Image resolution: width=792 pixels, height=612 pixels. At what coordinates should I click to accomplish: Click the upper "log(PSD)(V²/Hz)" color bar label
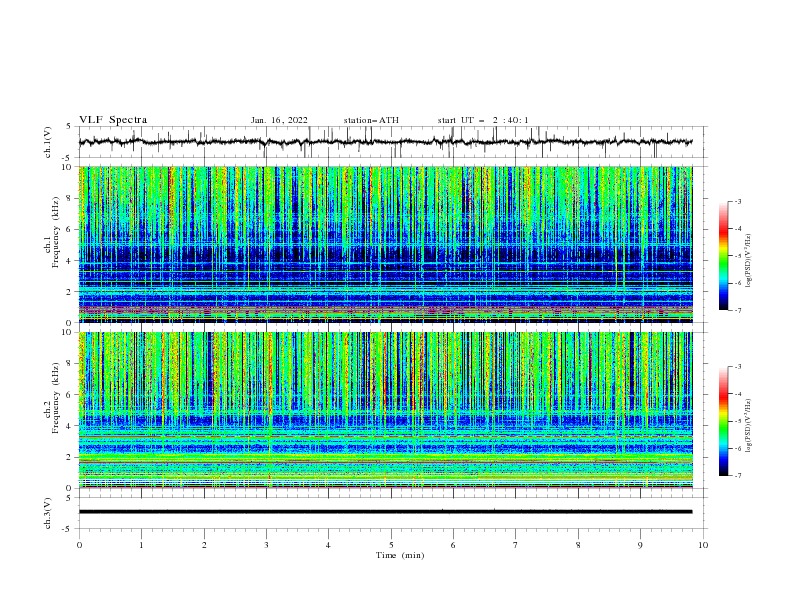pos(749,261)
